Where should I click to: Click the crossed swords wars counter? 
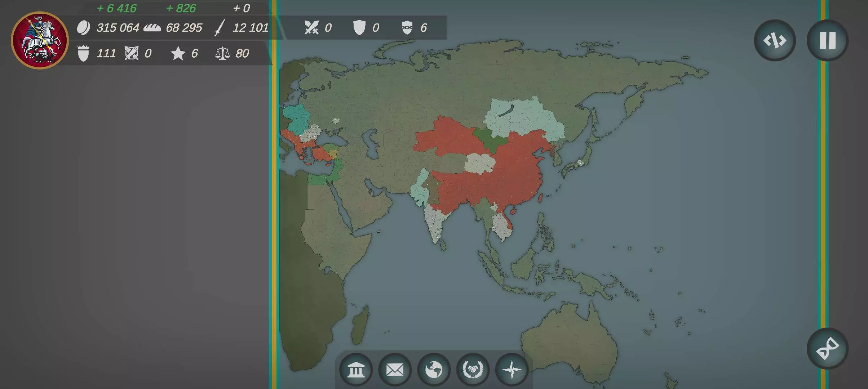tap(311, 28)
